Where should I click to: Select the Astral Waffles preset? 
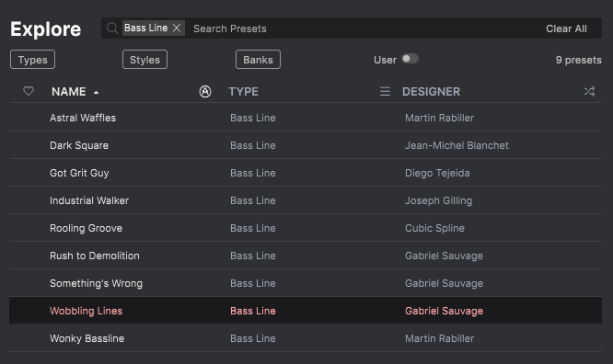306,117
